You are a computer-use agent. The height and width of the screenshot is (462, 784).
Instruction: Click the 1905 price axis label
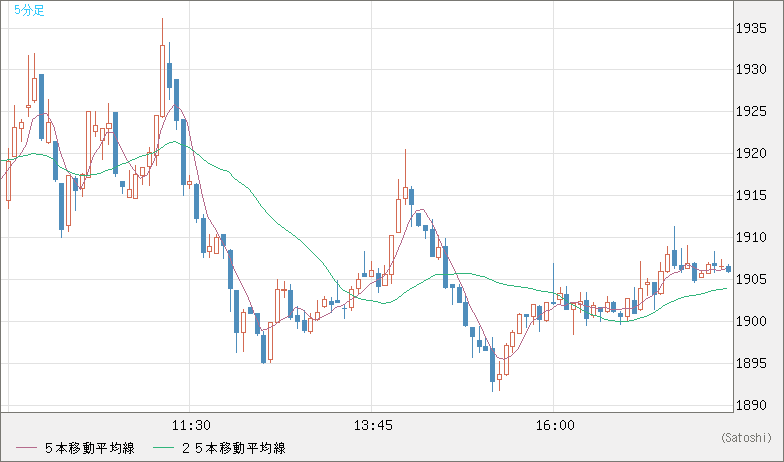coord(751,279)
